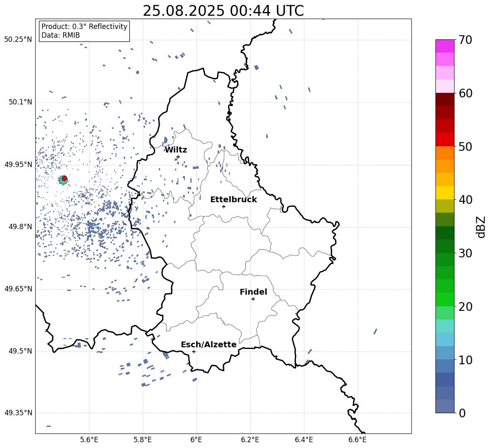Click the Esch/Alzette station cross marker
This screenshot has width=491, height=448.
194,351
